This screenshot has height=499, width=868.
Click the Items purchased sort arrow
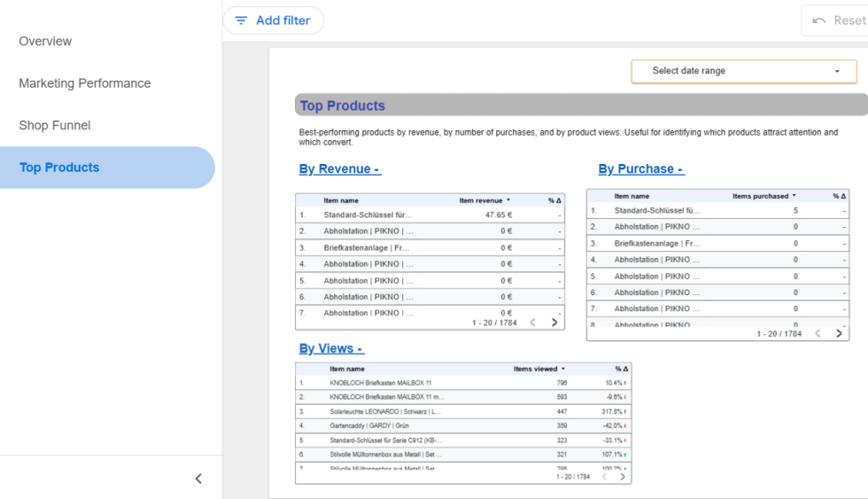point(794,196)
